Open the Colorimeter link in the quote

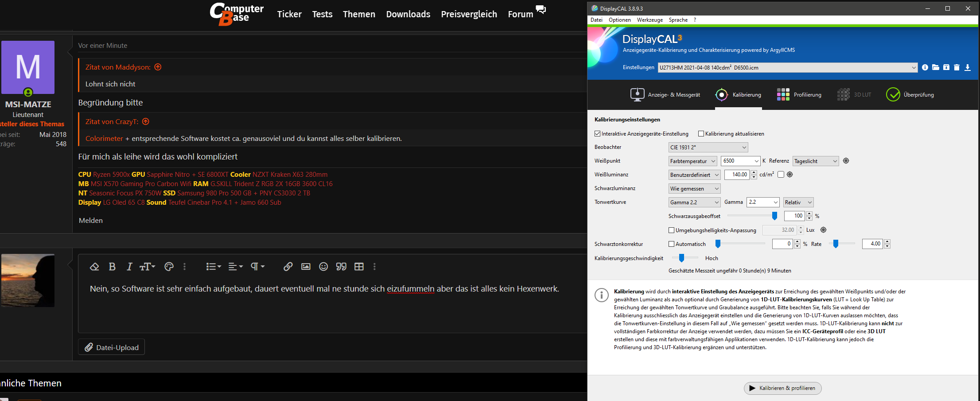point(104,138)
